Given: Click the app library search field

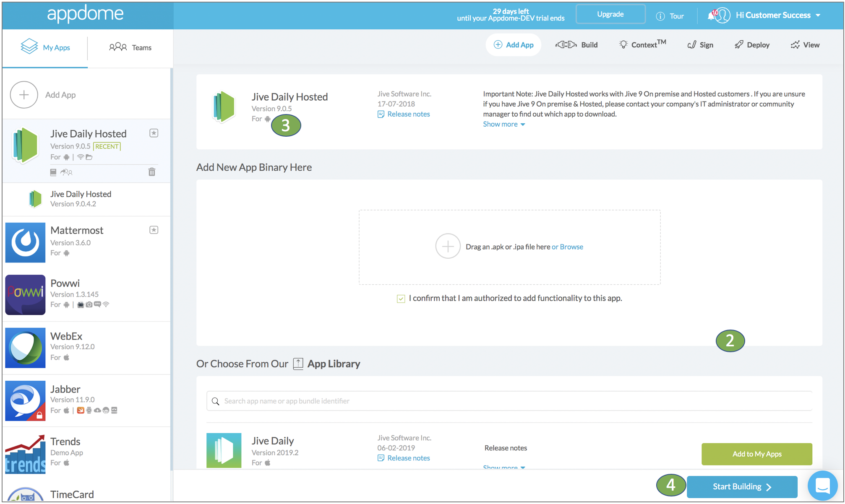Looking at the screenshot, I should tap(509, 401).
